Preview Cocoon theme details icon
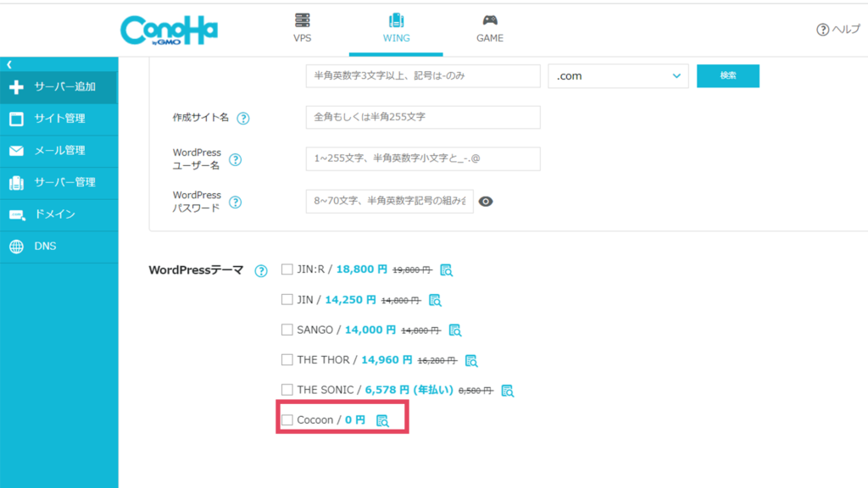Viewport: 868px width, 488px height. [x=382, y=421]
